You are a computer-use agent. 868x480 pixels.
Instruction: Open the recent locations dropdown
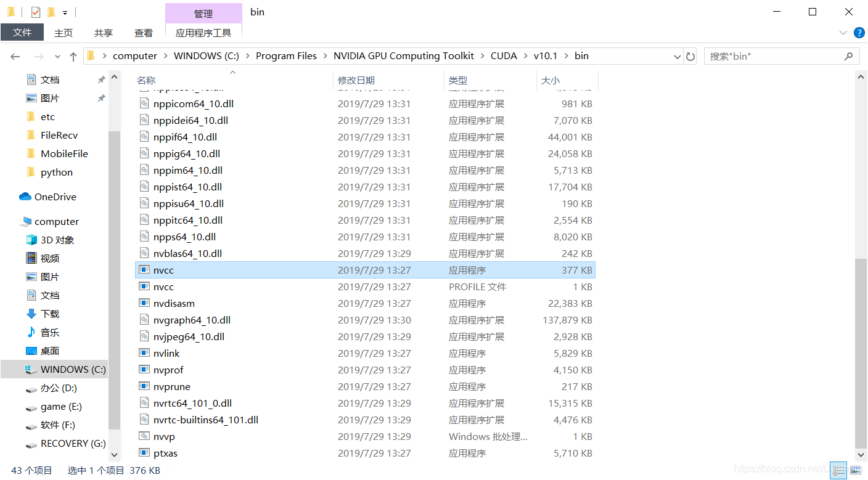pos(57,56)
